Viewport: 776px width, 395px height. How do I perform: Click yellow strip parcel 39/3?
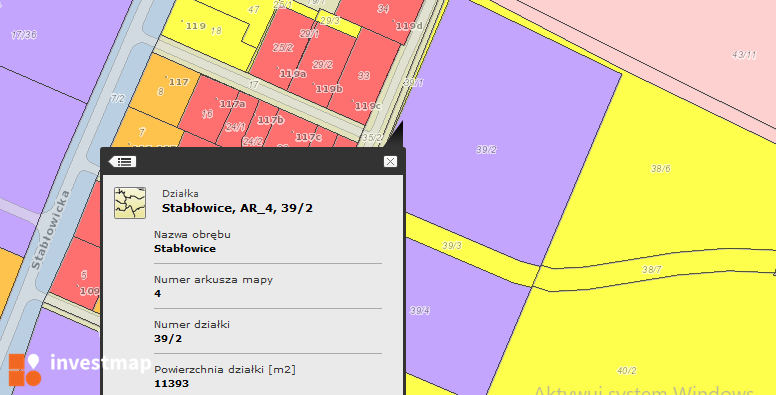coord(452,246)
